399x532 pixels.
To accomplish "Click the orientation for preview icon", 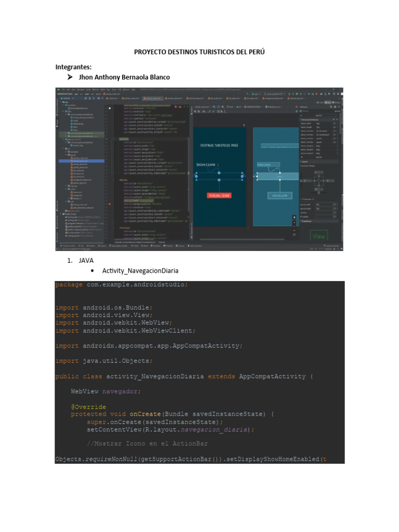I will [219, 107].
